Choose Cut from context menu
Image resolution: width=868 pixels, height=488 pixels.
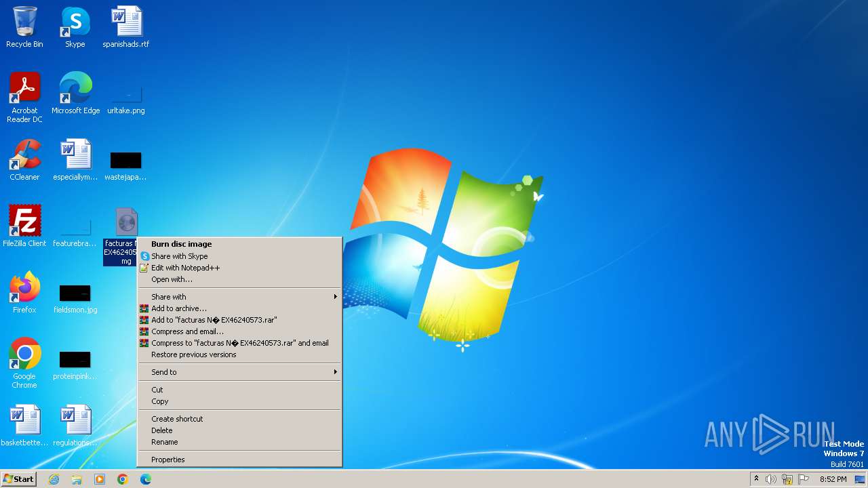click(x=239, y=390)
